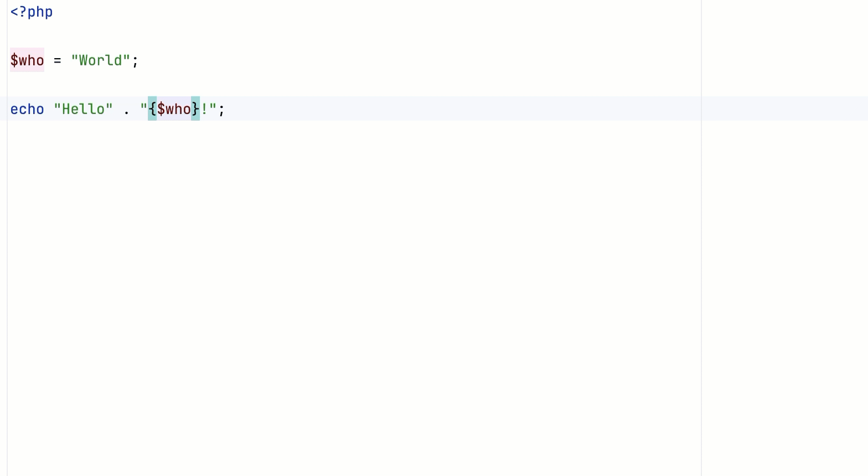Image resolution: width=868 pixels, height=476 pixels.
Task: Click the vertical right margin guide line
Action: 701,238
